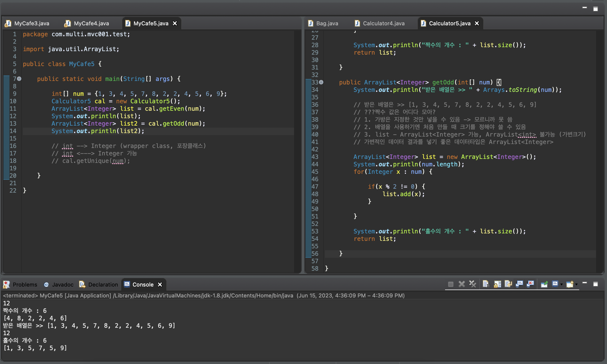Viewport: 607px width, 364px height.
Task: Toggle show console on standard out change
Action: (x=519, y=284)
